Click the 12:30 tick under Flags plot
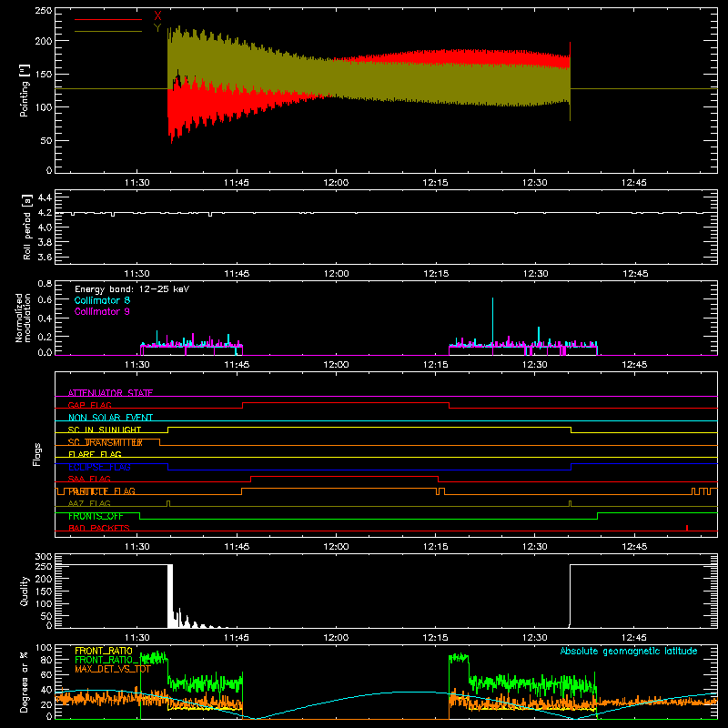Screen dimensions: 728x728 pos(535,547)
